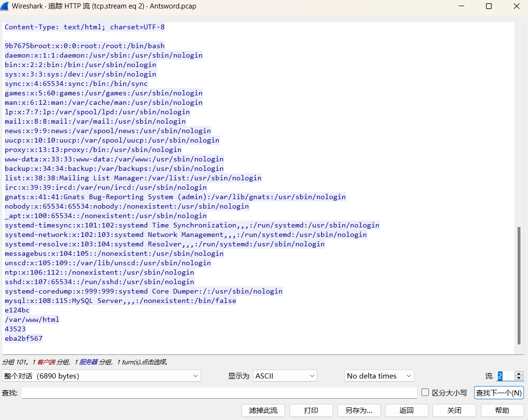Click the Wireshark shark fin title icon

tap(4, 6)
